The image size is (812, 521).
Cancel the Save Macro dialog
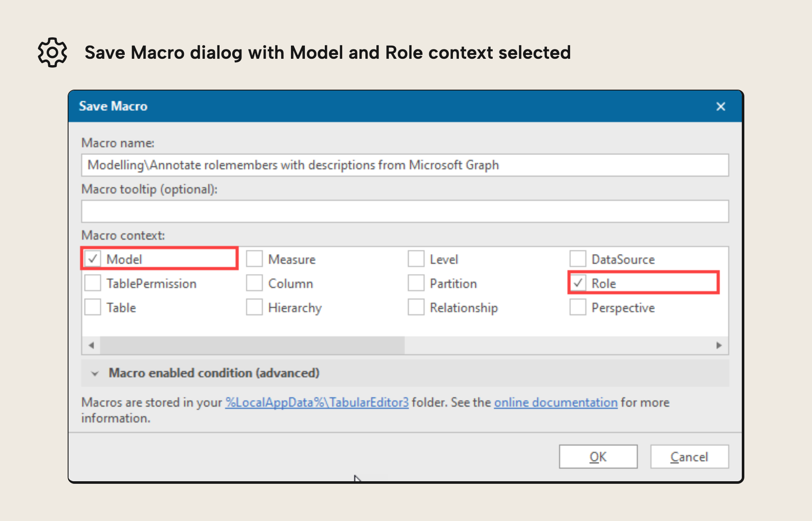tap(689, 457)
